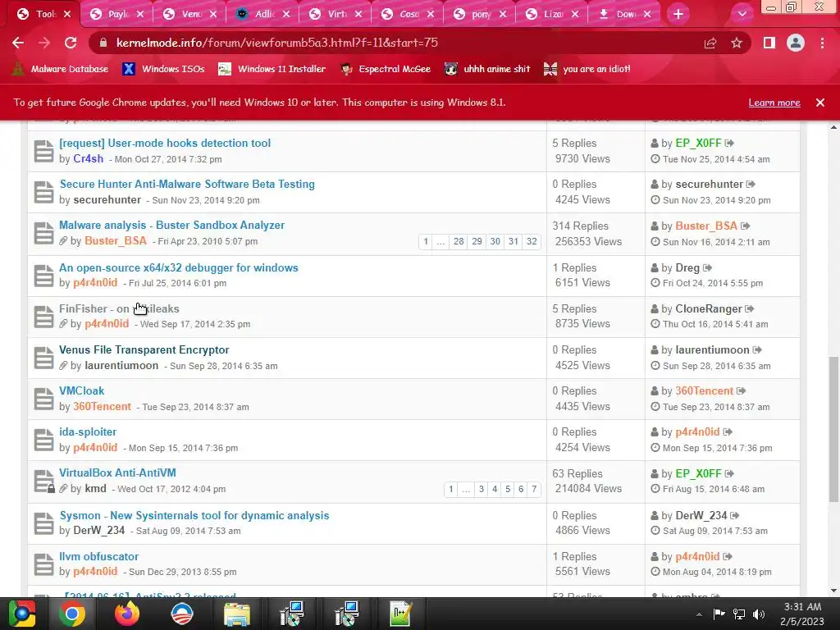840x630 pixels.
Task: Click the page vertical scrollbar thumb
Action: pos(833,428)
